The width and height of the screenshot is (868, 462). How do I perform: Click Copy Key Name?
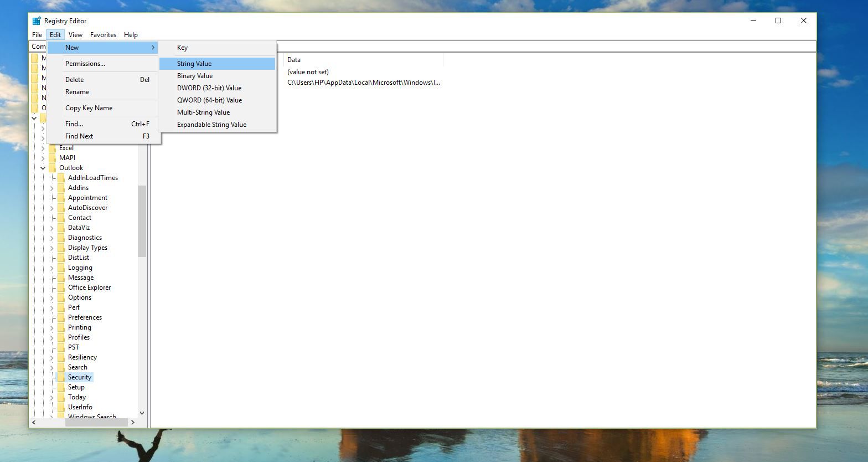pos(103,108)
